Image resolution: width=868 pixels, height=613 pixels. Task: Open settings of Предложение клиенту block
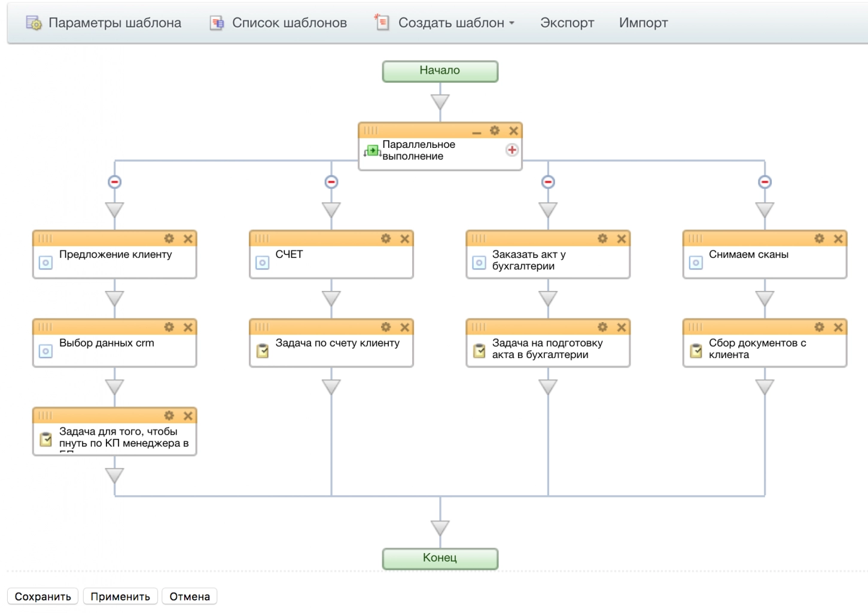tap(169, 238)
